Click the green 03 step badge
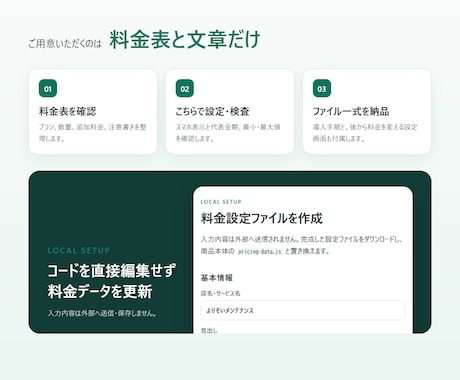The image size is (460, 380). click(322, 88)
